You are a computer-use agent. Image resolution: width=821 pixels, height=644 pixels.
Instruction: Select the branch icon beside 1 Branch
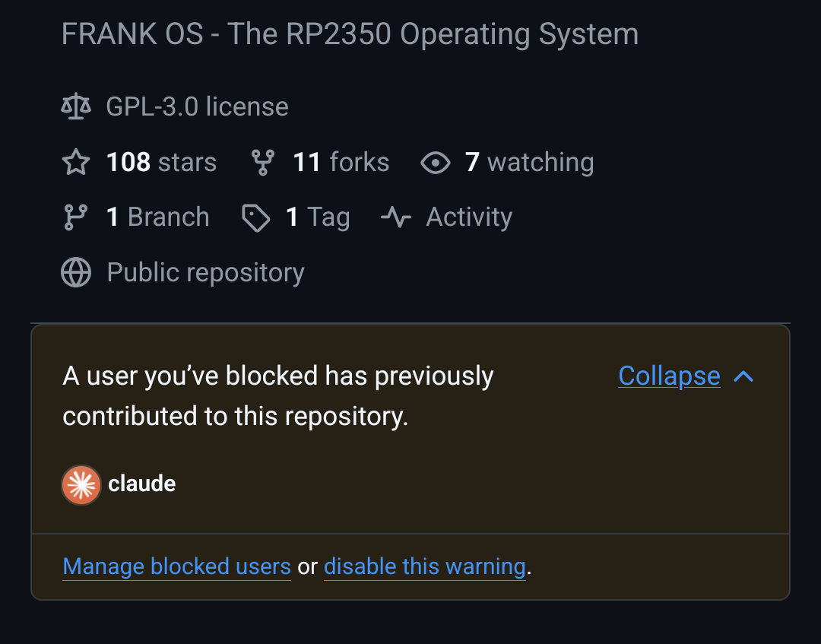(x=75, y=217)
